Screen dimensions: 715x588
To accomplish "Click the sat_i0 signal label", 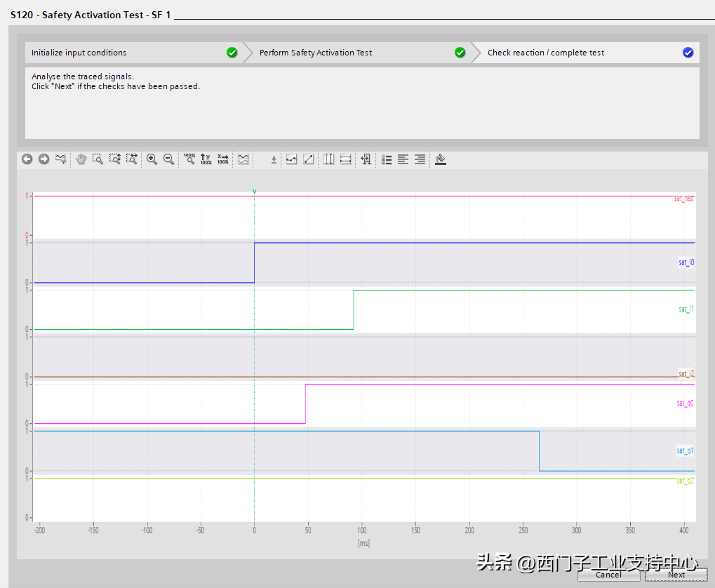I will pyautogui.click(x=686, y=262).
